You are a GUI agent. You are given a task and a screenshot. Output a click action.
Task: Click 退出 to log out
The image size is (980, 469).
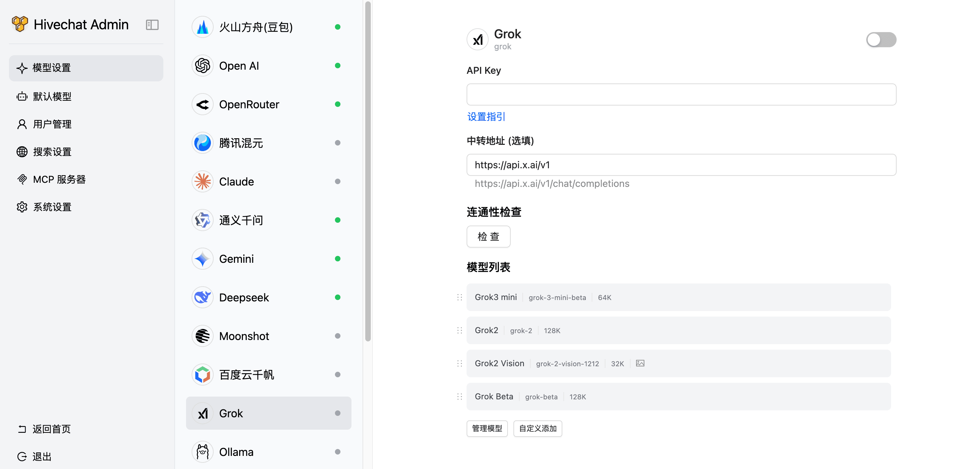42,457
